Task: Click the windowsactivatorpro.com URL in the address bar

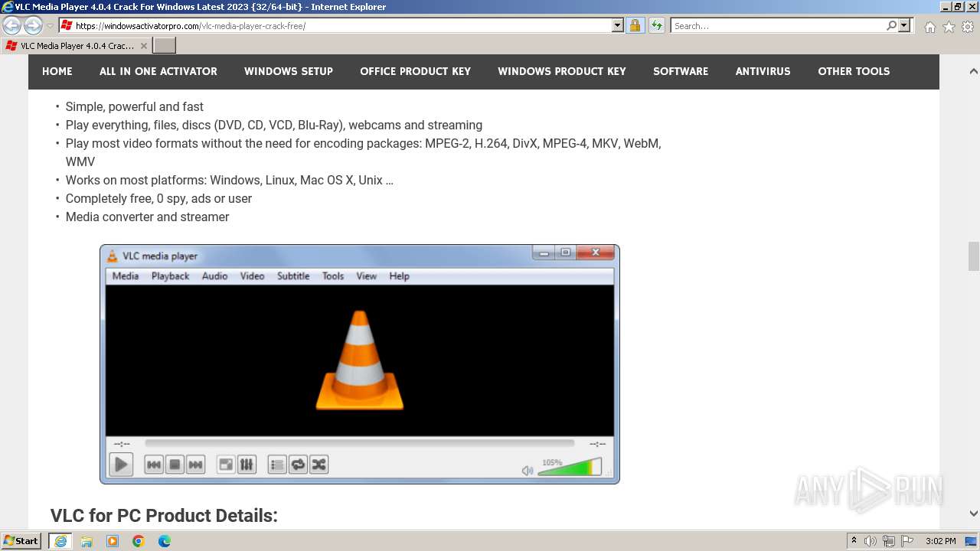Action: click(x=190, y=26)
